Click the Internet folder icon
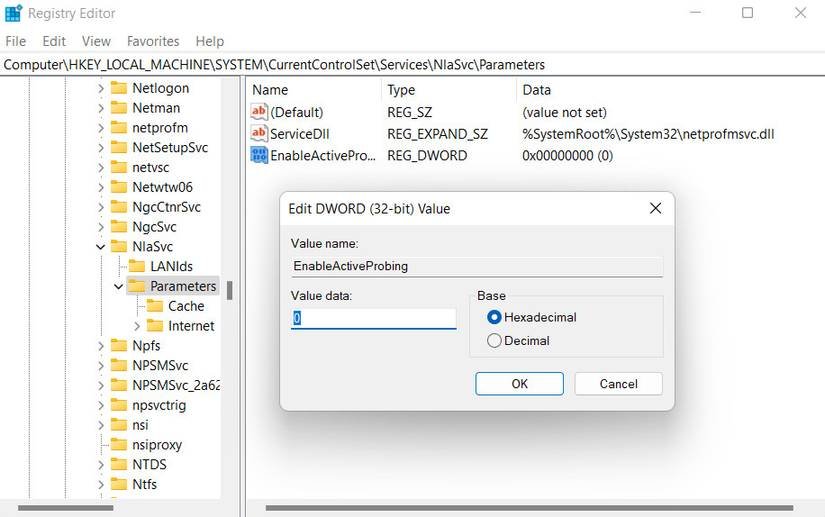 (x=155, y=326)
